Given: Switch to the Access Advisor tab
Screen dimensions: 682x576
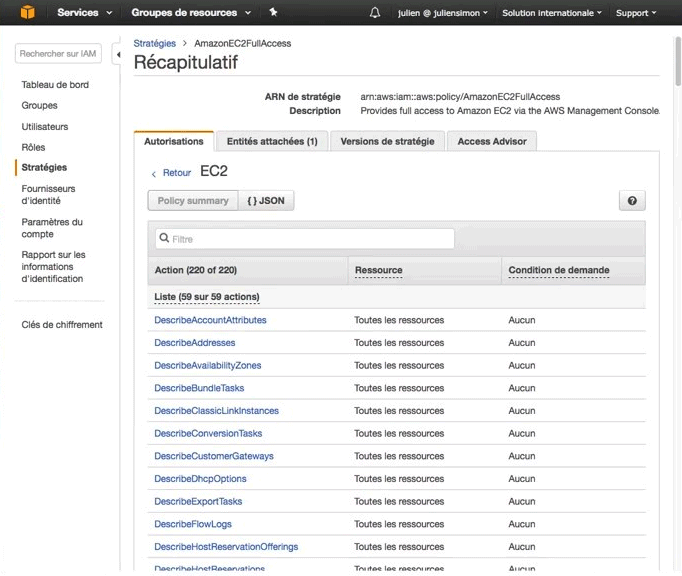Looking at the screenshot, I should pos(491,141).
